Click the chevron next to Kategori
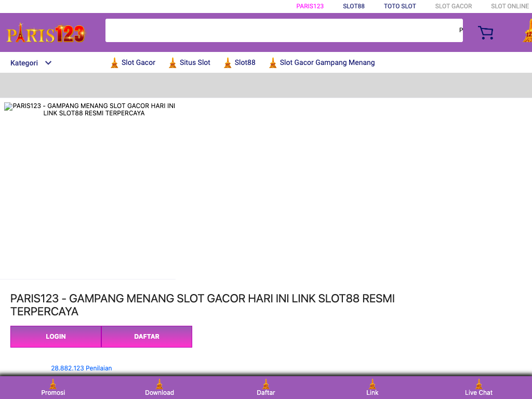 click(x=48, y=63)
